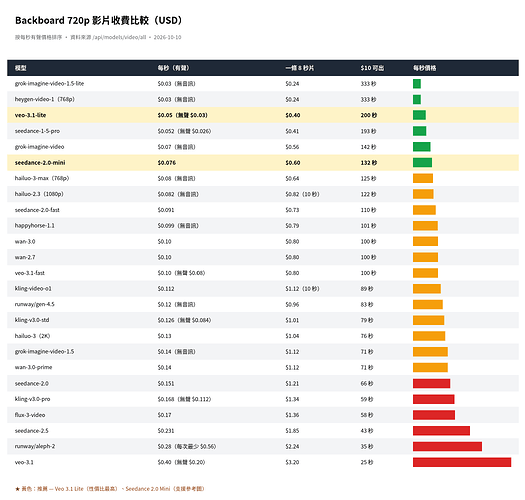The width and height of the screenshot is (525, 500).
Task: Select the 'kling-v3.0-pro' model name
Action: [32, 399]
